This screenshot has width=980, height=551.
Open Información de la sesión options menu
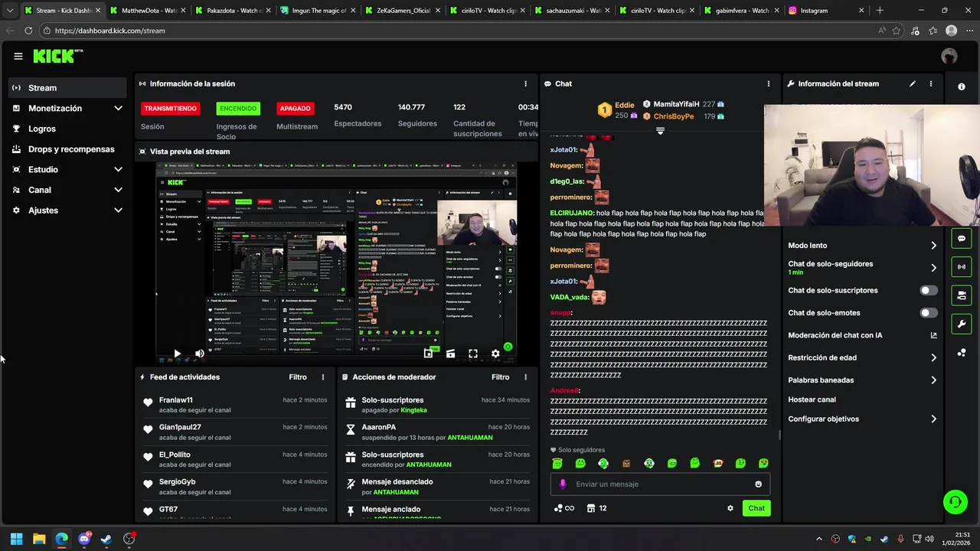click(x=525, y=83)
